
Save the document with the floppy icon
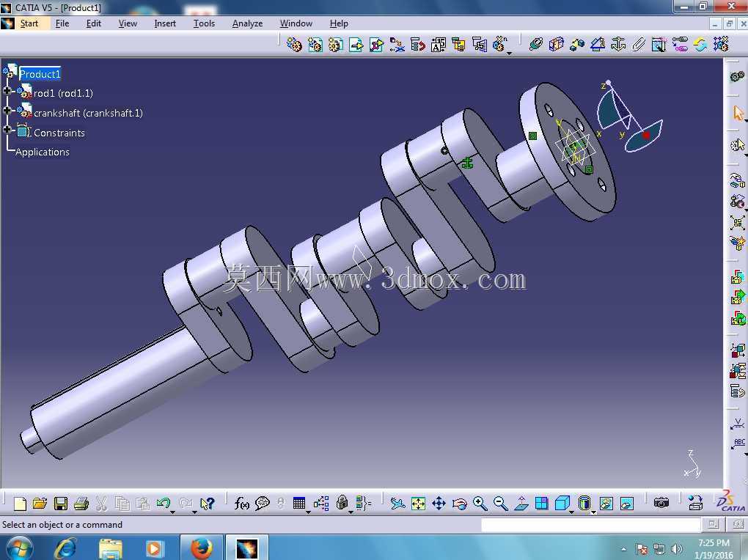pyautogui.click(x=61, y=504)
